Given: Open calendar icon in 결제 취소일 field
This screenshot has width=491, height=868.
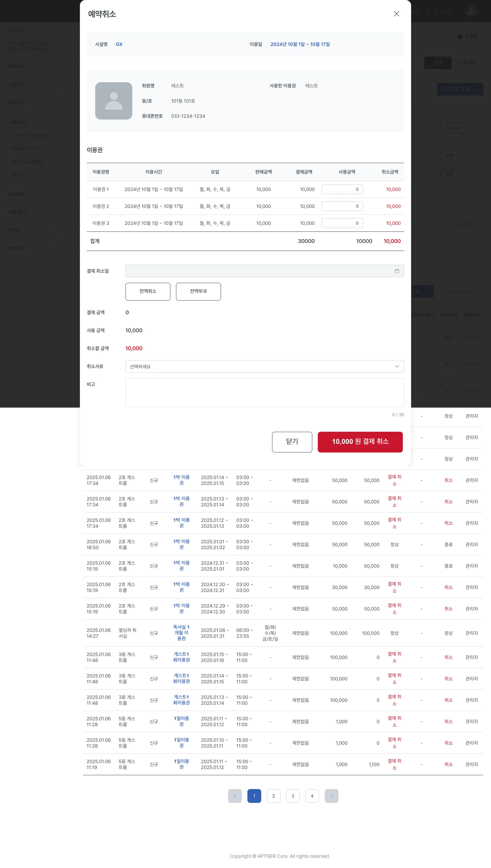Looking at the screenshot, I should [x=397, y=271].
